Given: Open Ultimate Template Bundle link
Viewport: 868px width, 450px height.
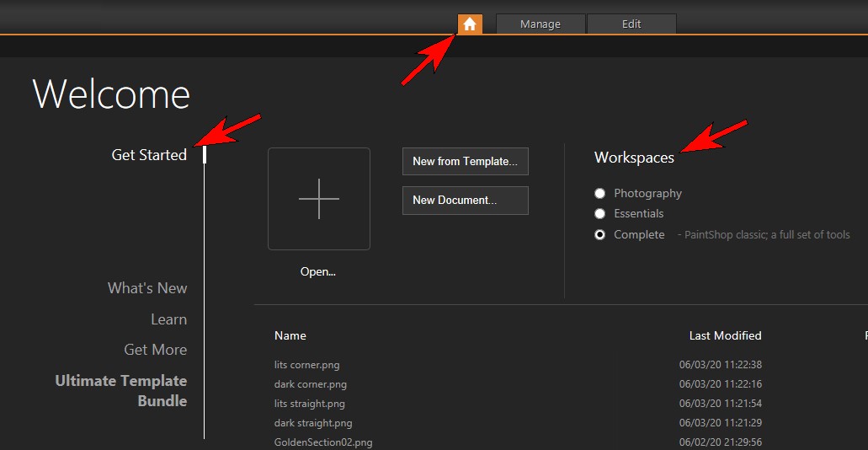Looking at the screenshot, I should 121,391.
